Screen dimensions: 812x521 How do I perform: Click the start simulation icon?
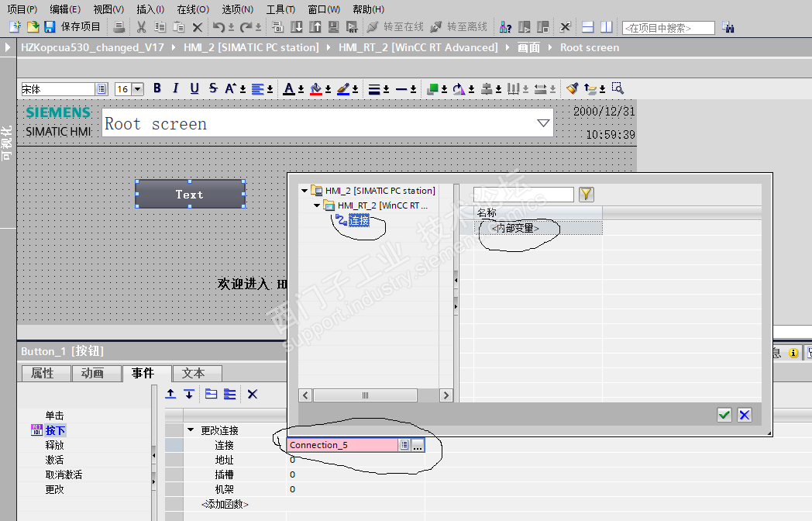pos(333,27)
